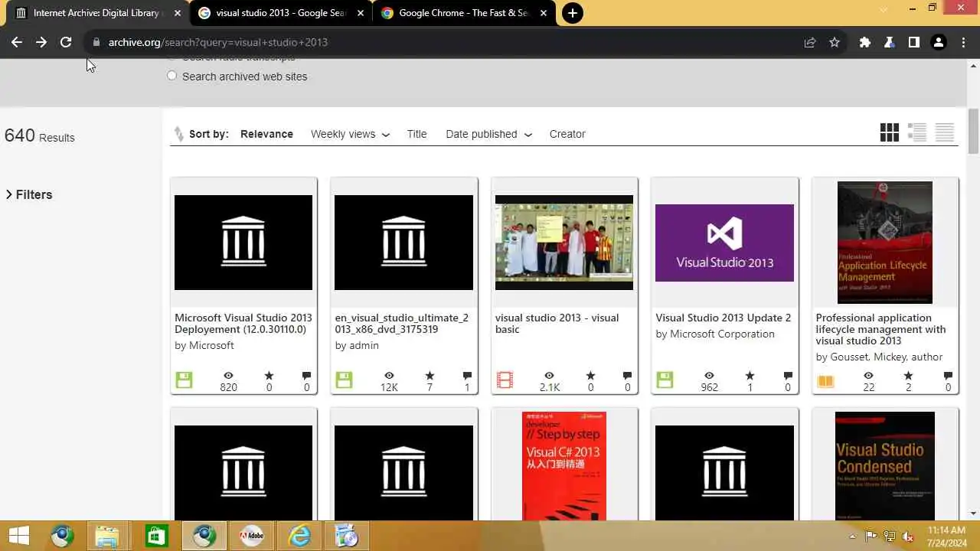This screenshot has width=980, height=551.
Task: Click 'by admin' creator text
Action: click(357, 345)
